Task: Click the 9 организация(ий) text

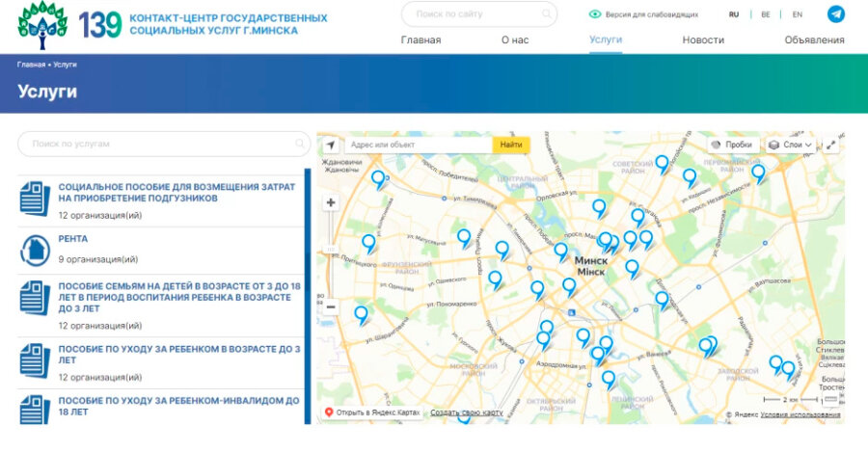Action: [x=98, y=259]
